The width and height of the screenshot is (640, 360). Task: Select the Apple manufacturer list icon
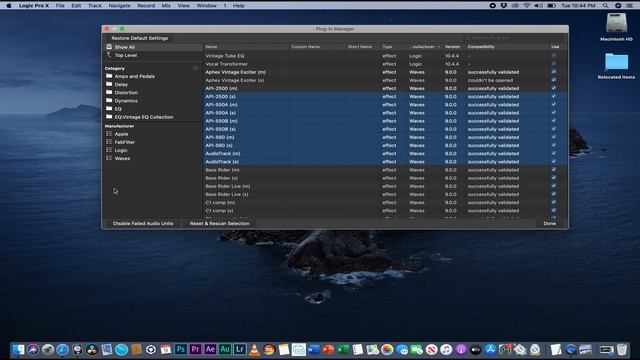109,134
